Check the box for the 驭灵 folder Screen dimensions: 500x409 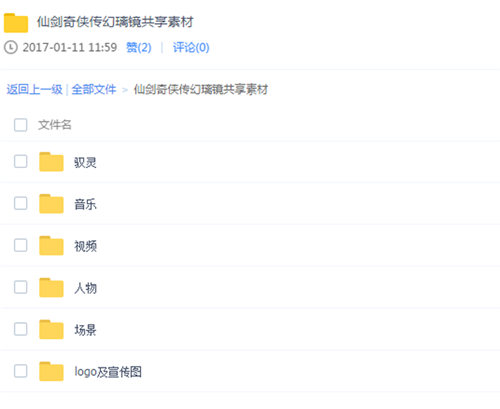[x=21, y=161]
